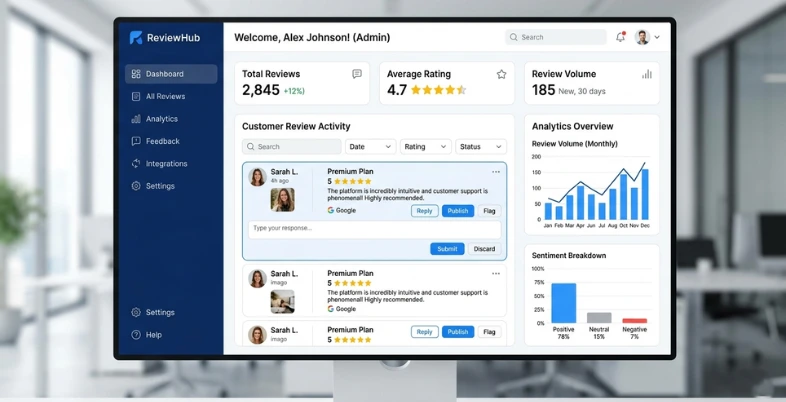
Task: Click the Analytics Overview heading
Action: pyautogui.click(x=572, y=126)
